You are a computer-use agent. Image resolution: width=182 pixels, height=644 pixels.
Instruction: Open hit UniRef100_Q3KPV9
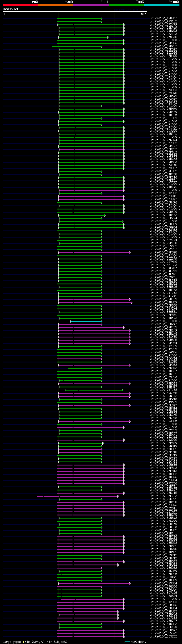(163, 28)
